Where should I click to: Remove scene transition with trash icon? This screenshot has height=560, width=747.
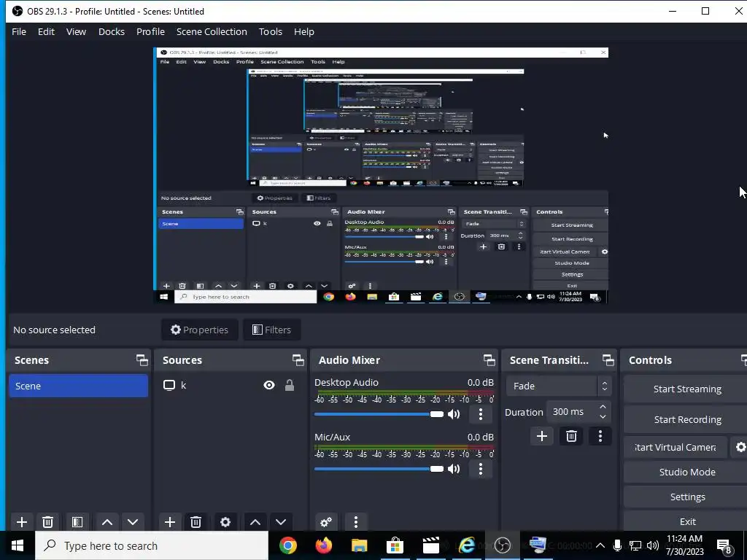pos(571,436)
